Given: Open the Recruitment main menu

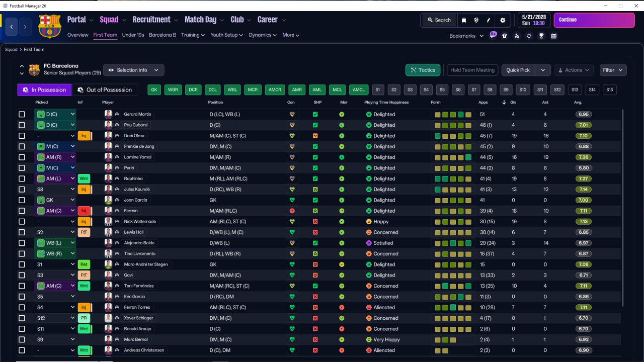Looking at the screenshot, I should tap(155, 20).
